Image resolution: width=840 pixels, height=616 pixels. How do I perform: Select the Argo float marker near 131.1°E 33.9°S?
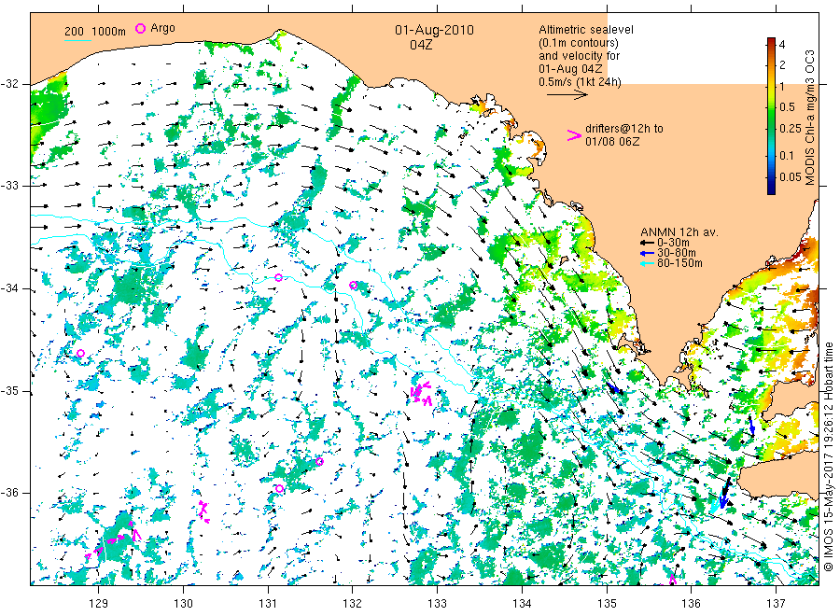click(x=278, y=277)
